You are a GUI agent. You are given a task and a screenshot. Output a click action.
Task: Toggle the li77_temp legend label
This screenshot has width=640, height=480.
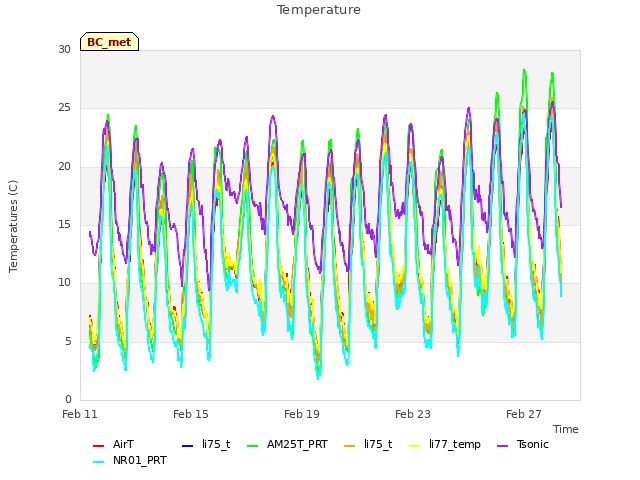[455, 444]
